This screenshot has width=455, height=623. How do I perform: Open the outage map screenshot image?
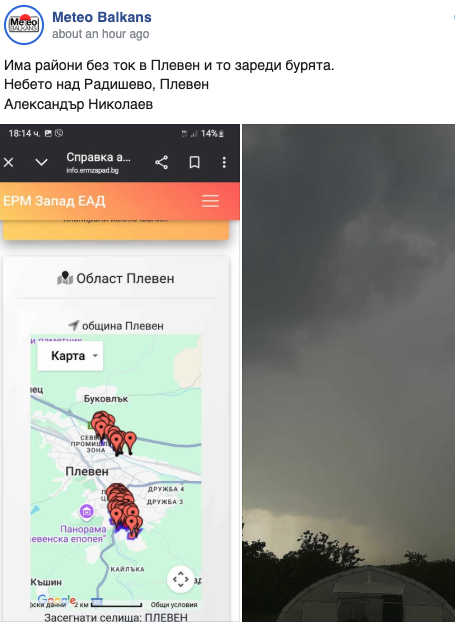[120, 373]
